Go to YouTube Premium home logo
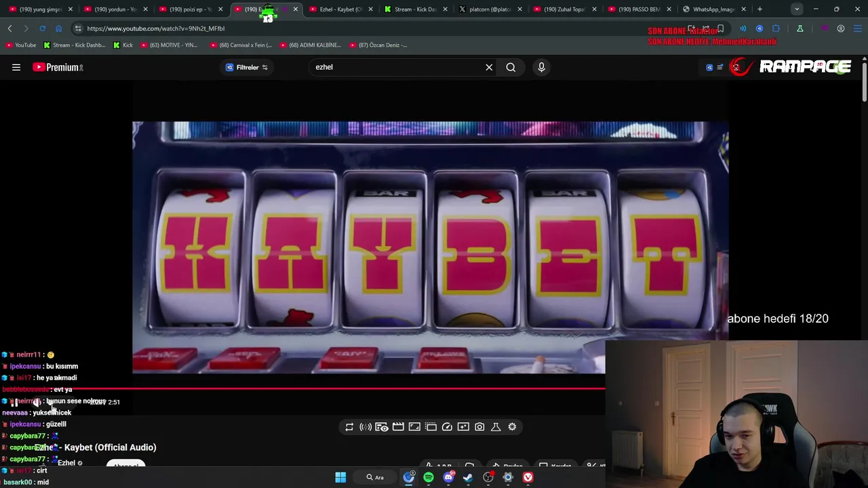This screenshot has height=488, width=868. (x=58, y=67)
